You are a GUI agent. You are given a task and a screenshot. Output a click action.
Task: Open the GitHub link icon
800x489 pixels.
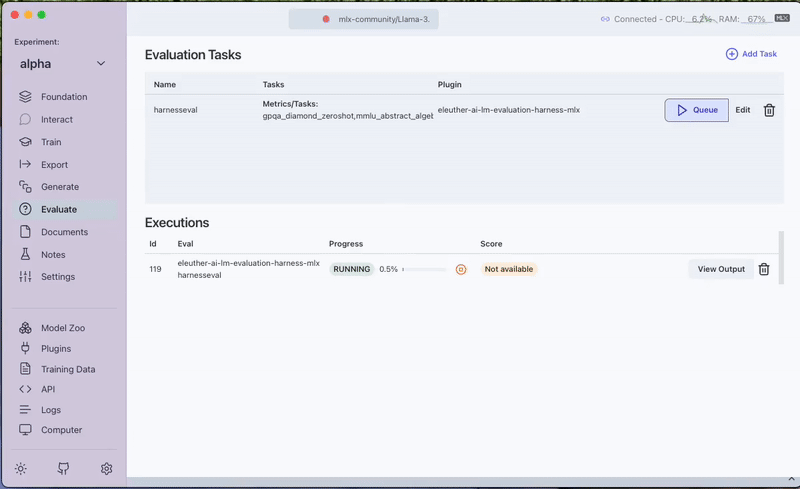coord(64,468)
